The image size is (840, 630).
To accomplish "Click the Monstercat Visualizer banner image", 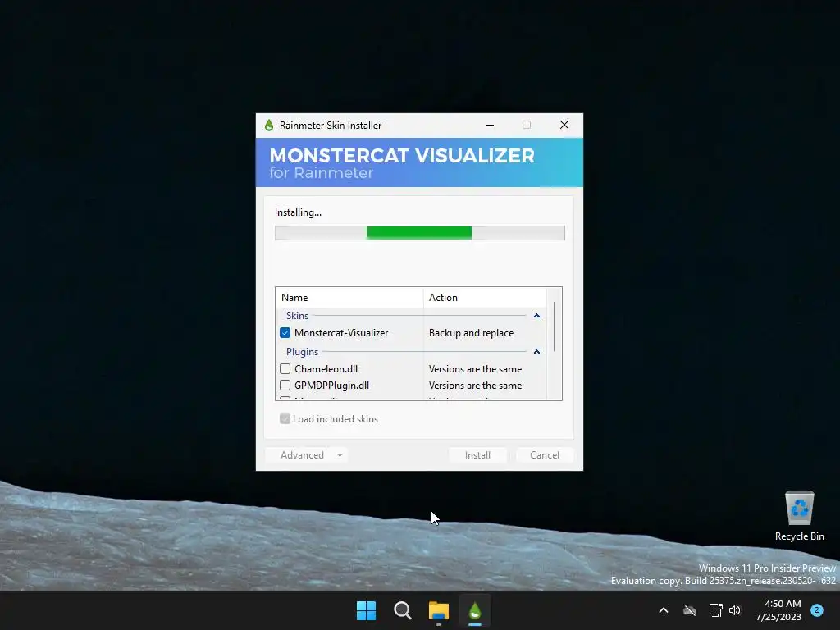I will click(419, 162).
